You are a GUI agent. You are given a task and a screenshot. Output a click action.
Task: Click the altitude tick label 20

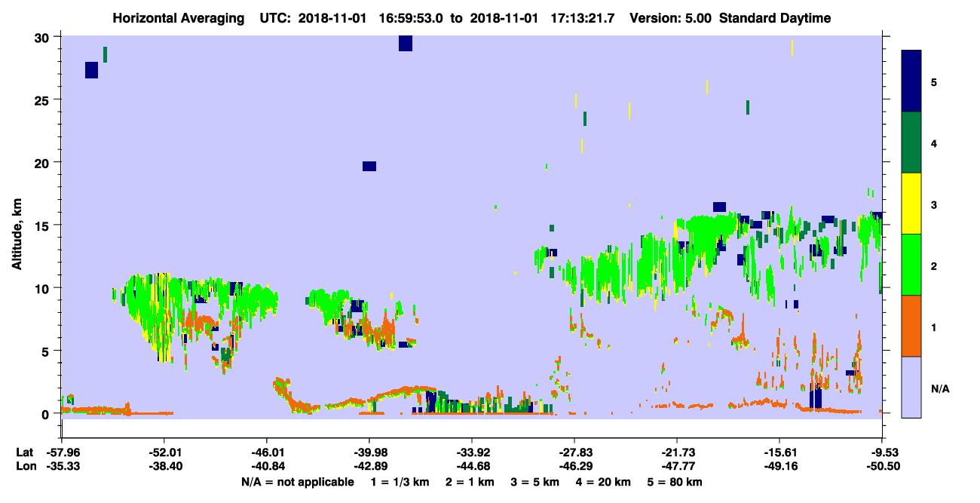tap(43, 162)
